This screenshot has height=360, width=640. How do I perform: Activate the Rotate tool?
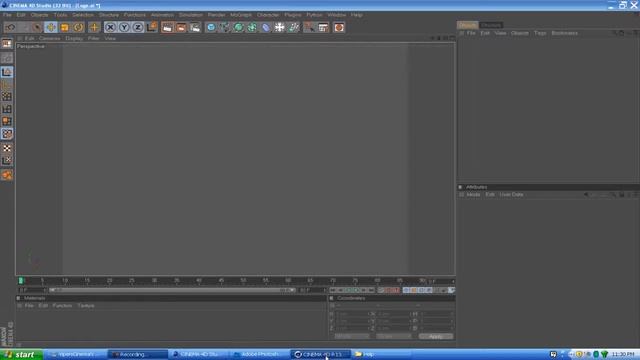click(x=78, y=27)
